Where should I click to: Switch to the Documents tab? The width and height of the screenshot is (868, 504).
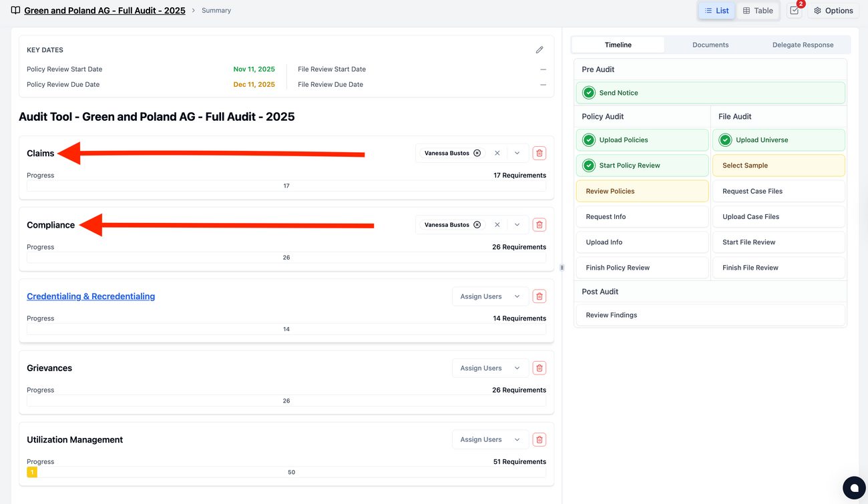point(710,44)
